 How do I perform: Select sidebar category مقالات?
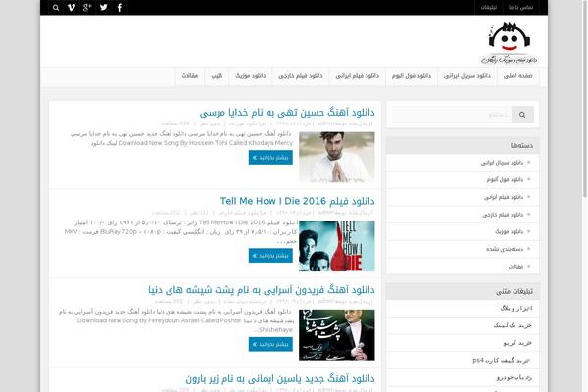point(515,266)
